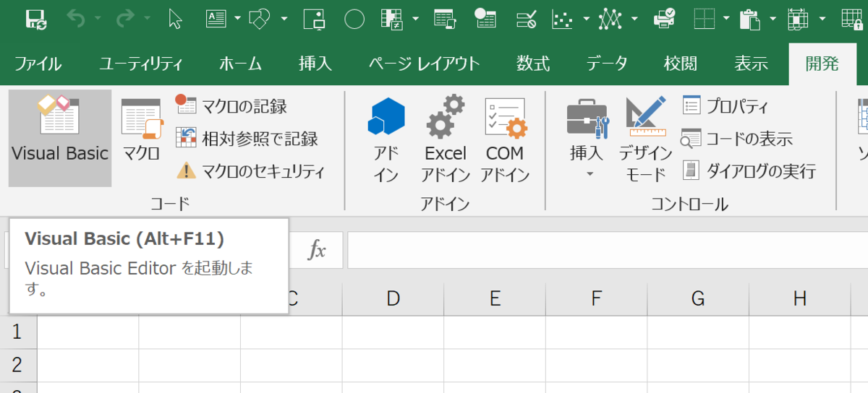Image resolution: width=868 pixels, height=393 pixels.
Task: Switch to the ホーム tab
Action: 240,64
